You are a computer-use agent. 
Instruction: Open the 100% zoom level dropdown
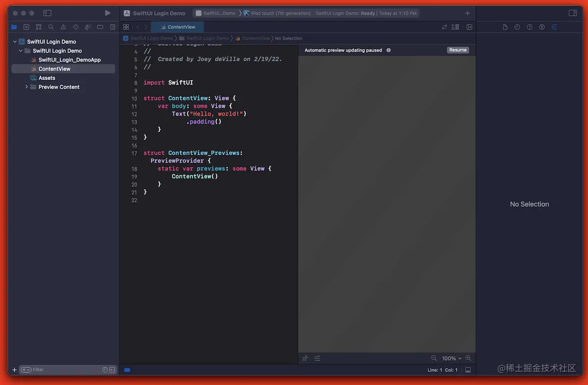[451, 358]
